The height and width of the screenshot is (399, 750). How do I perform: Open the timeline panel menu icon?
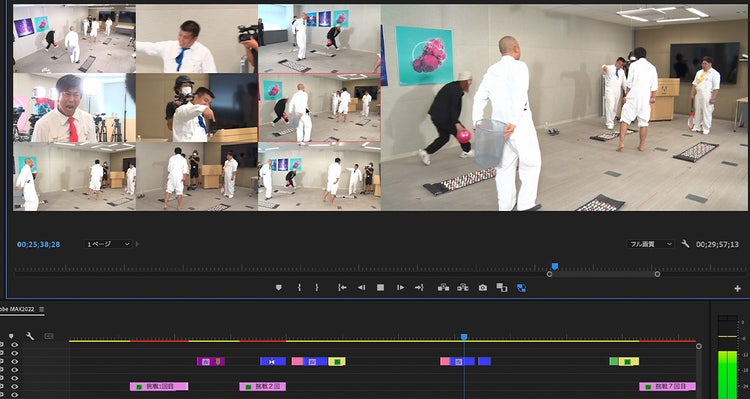[x=42, y=309]
